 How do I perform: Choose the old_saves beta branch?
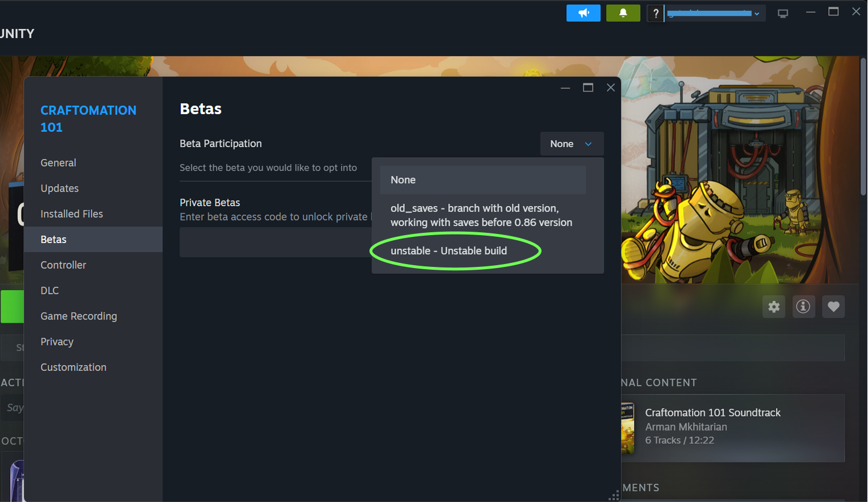(482, 215)
